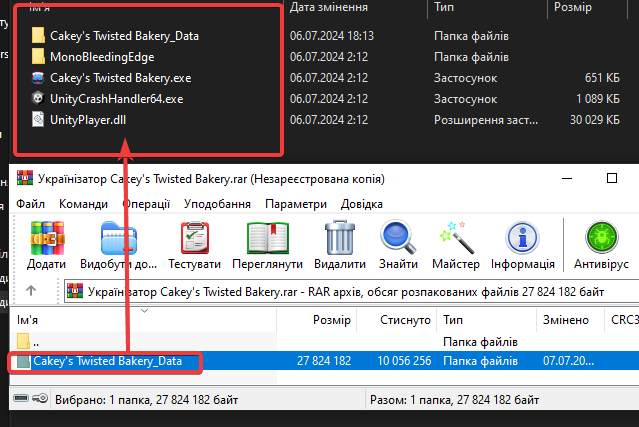
Task: Click the Тестувати (Test) toolbar icon
Action: (x=195, y=238)
